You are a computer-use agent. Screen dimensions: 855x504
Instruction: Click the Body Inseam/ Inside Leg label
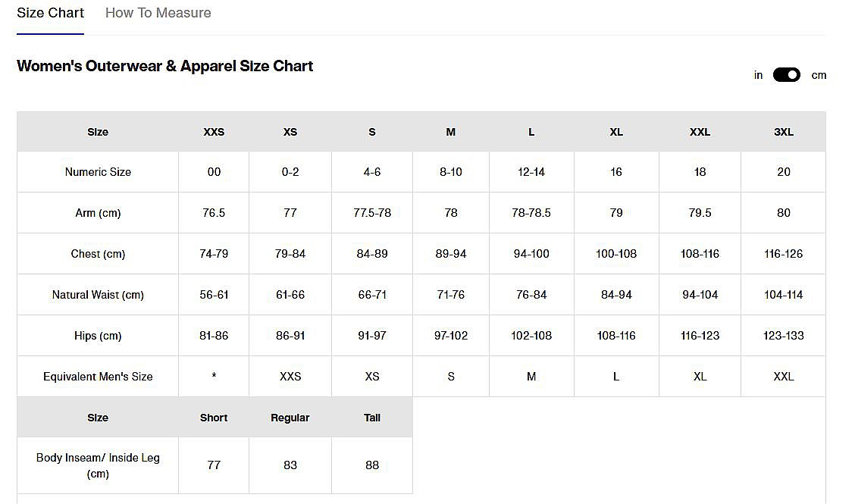coord(98,465)
